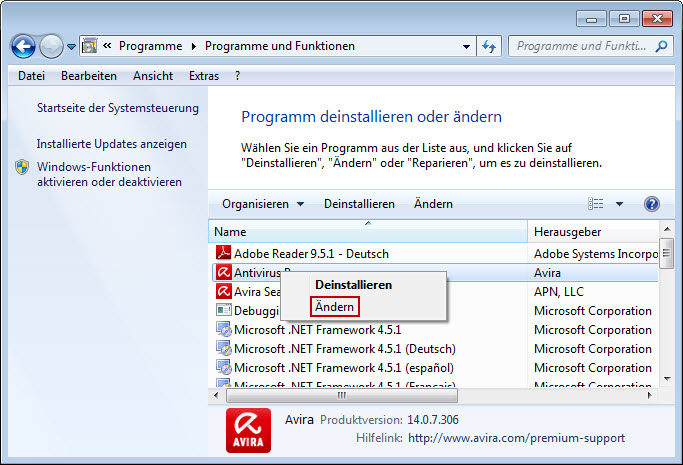Click Deinstallieren in the toolbar
This screenshot has width=683, height=465.
click(x=359, y=204)
